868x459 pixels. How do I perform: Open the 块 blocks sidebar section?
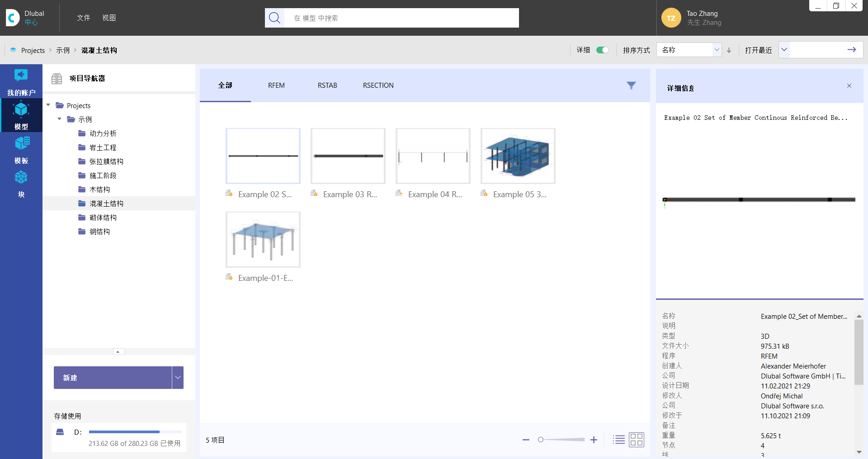coord(21,183)
